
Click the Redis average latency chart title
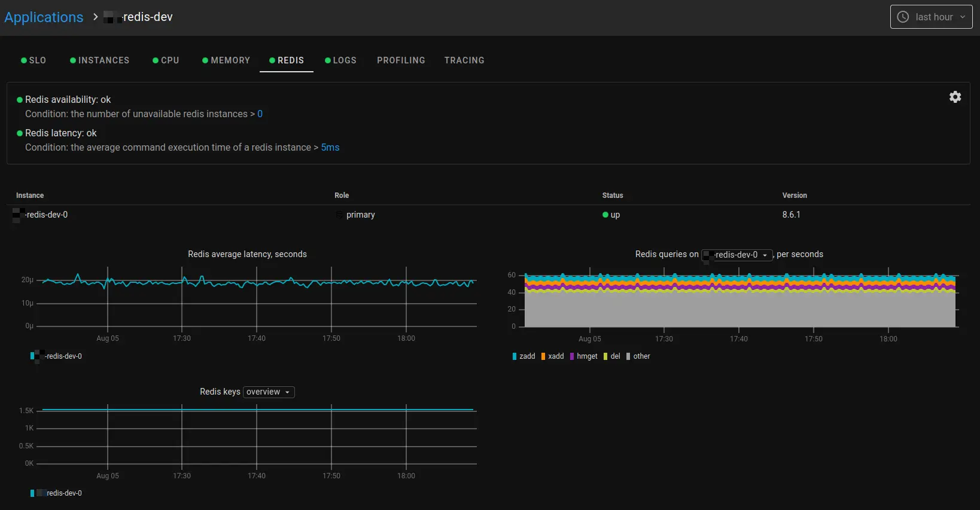247,254
